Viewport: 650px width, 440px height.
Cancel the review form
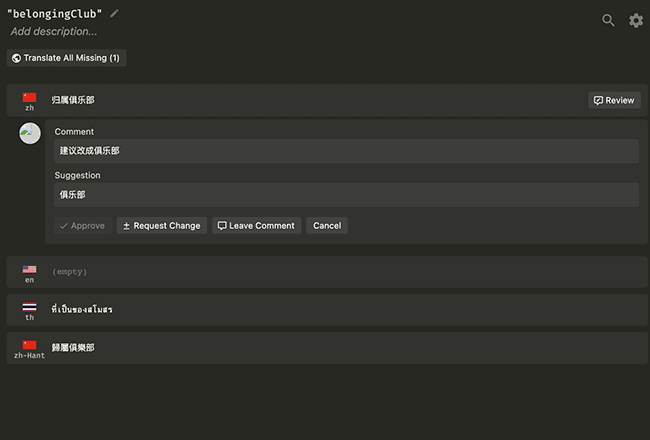[327, 226]
